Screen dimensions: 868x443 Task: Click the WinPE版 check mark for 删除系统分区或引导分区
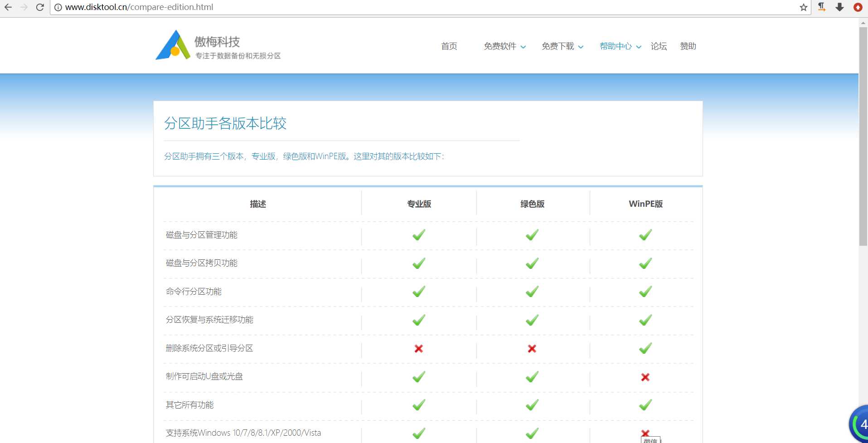[x=645, y=348]
